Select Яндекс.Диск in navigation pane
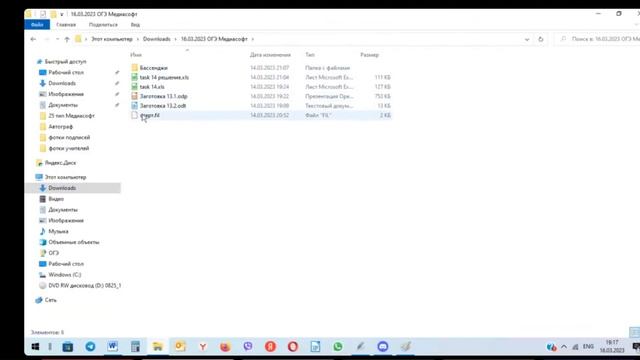Screen dimensions: 640x360 point(60,163)
